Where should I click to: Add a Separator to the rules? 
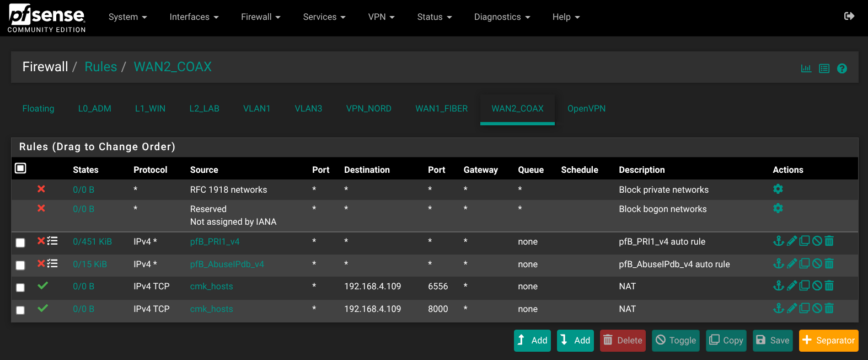[829, 341]
